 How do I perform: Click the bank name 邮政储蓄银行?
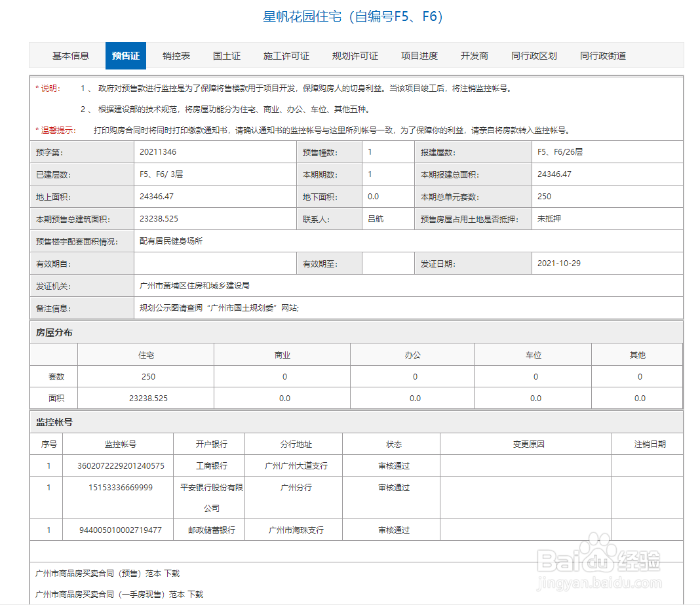(212, 530)
